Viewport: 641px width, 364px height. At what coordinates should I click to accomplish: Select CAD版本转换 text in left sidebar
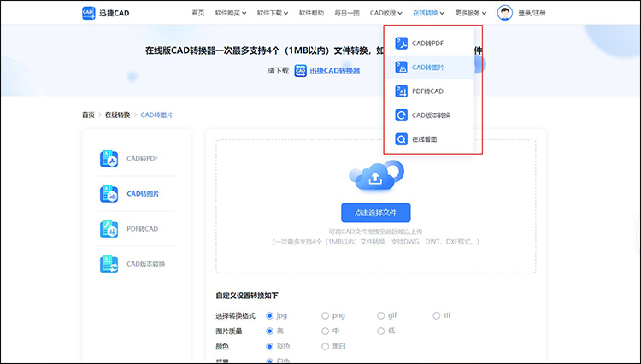[145, 264]
